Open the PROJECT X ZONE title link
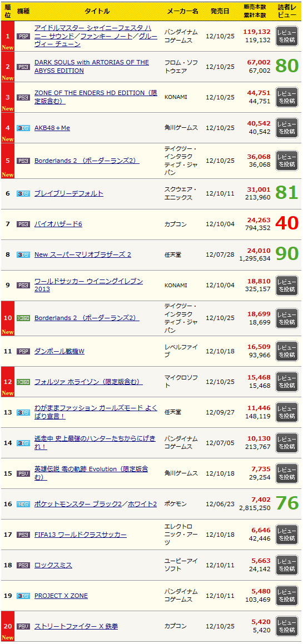 pos(61,596)
